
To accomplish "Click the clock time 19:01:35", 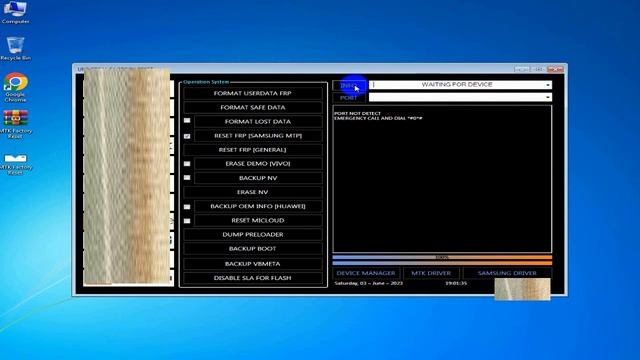I will (x=456, y=283).
